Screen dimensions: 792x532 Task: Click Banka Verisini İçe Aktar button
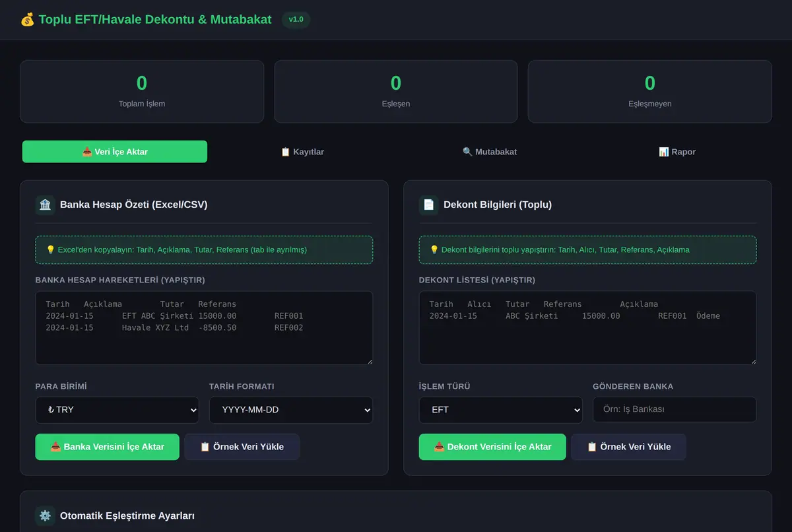tap(108, 447)
